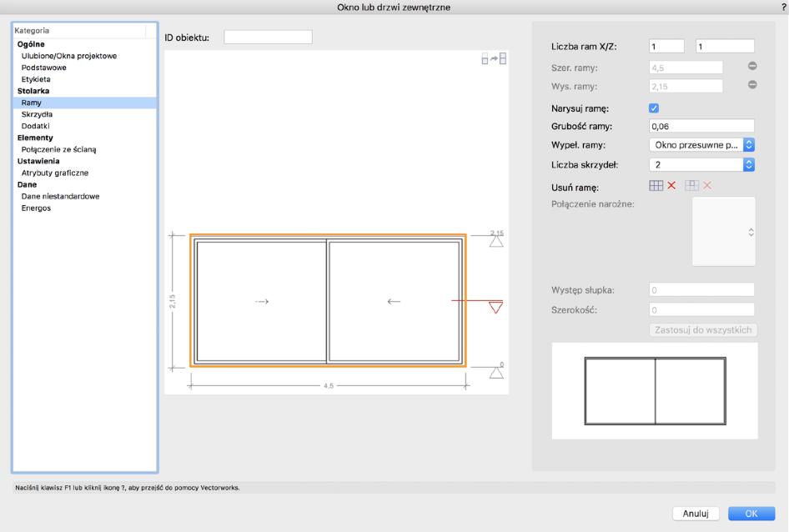Click the vertical 2,15 height dimension label
This screenshot has width=789, height=532.
172,302
